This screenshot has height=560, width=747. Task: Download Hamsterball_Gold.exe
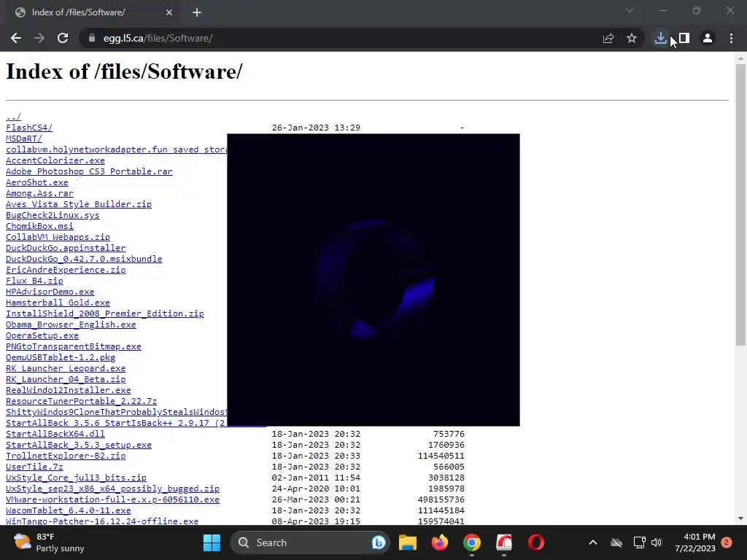point(58,303)
